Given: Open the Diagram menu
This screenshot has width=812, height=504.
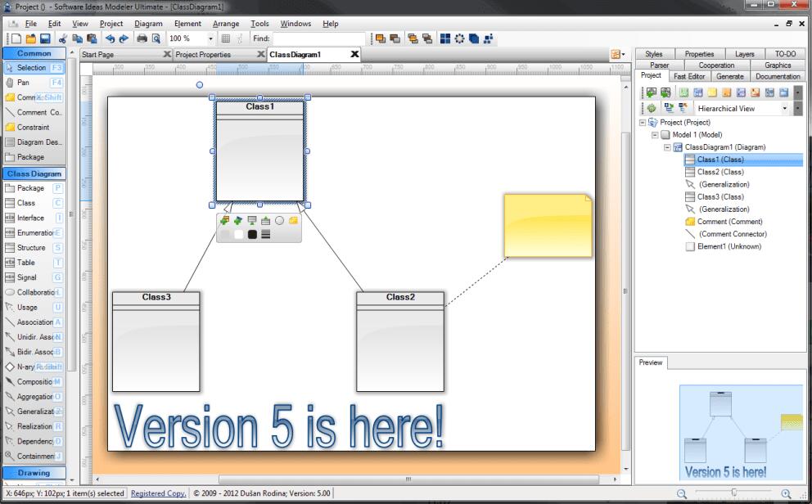Looking at the screenshot, I should 148,24.
